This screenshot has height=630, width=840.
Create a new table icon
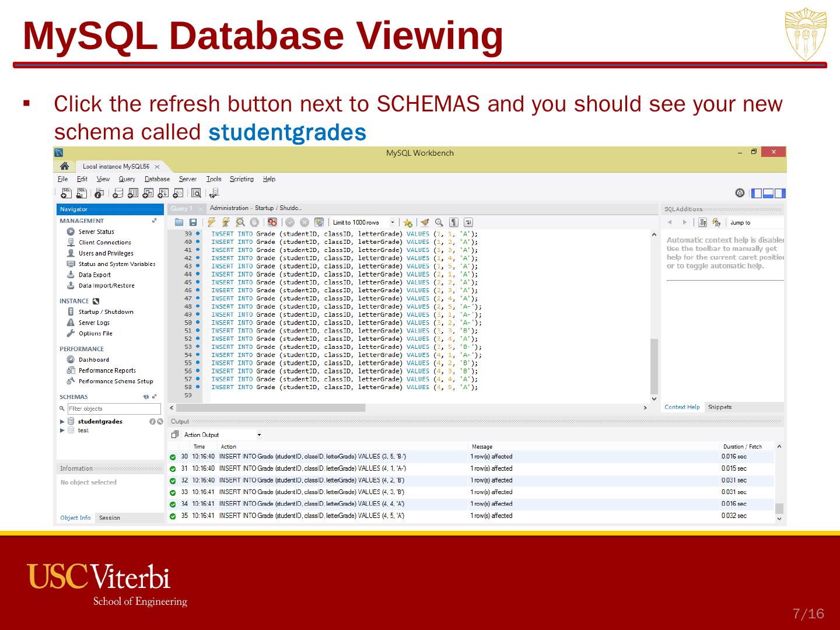pos(133,193)
